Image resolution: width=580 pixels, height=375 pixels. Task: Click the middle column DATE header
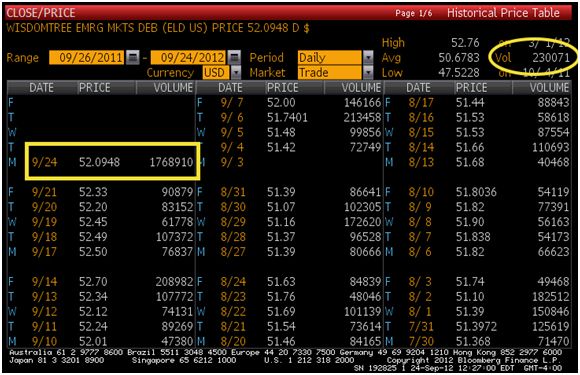pos(230,88)
